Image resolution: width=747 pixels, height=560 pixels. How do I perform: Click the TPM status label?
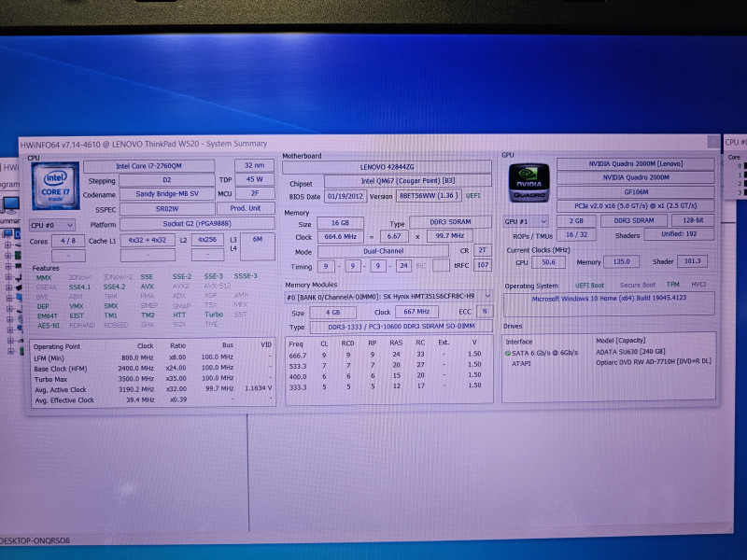[672, 285]
